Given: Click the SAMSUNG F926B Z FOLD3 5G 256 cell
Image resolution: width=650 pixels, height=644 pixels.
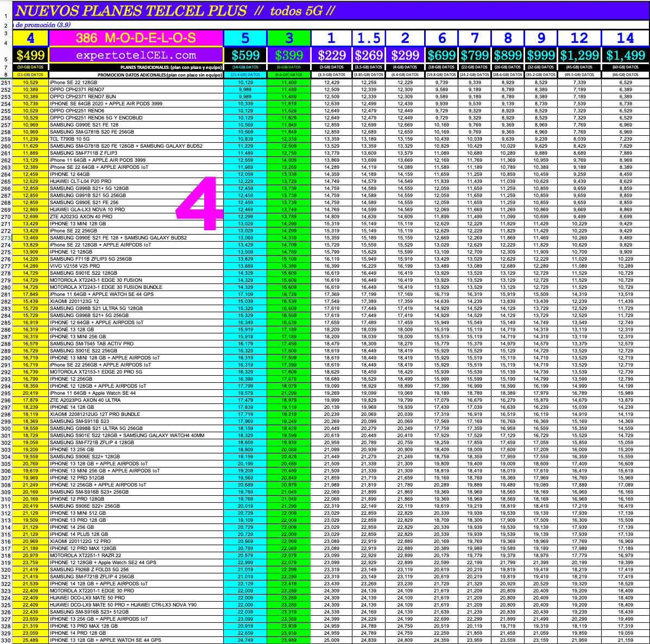Looking at the screenshot, I should (x=136, y=570).
